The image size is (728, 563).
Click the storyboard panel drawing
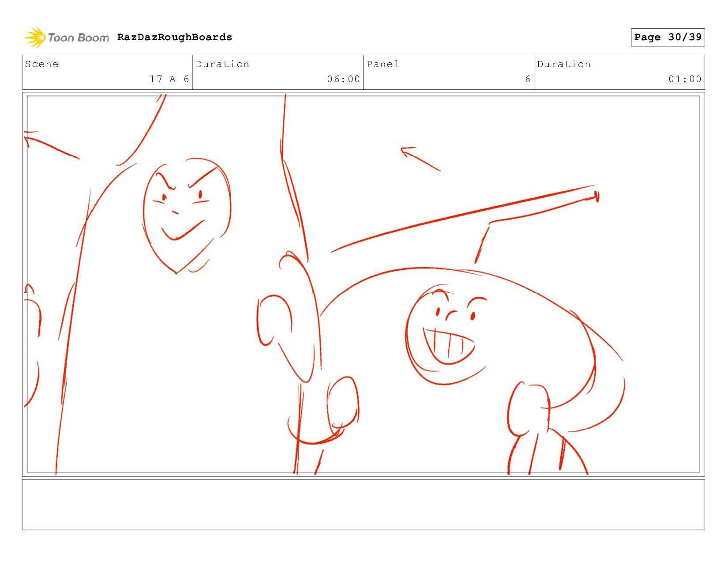click(x=363, y=284)
